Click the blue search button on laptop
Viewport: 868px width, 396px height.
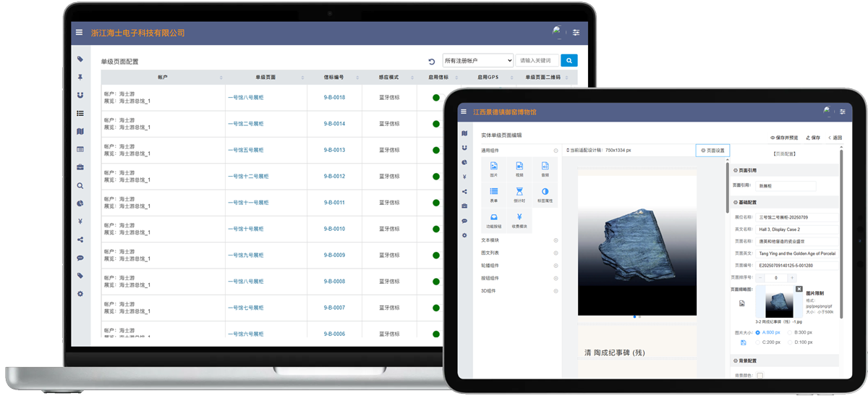click(569, 61)
